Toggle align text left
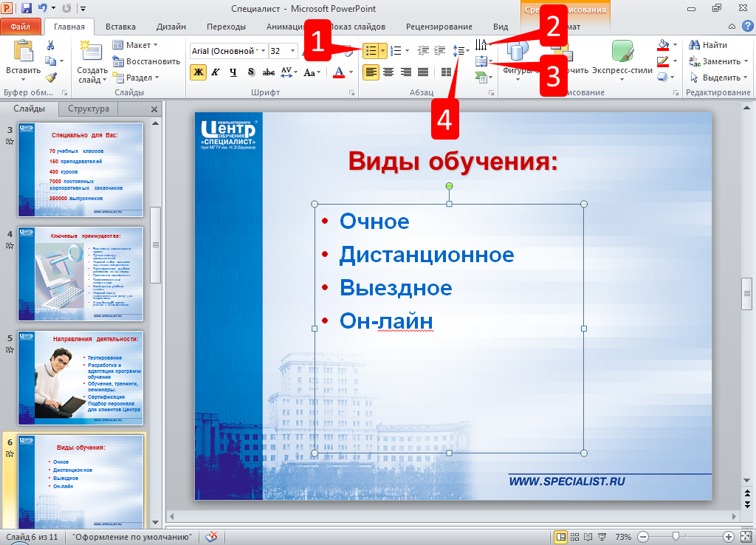The height and width of the screenshot is (545, 756). [x=371, y=72]
